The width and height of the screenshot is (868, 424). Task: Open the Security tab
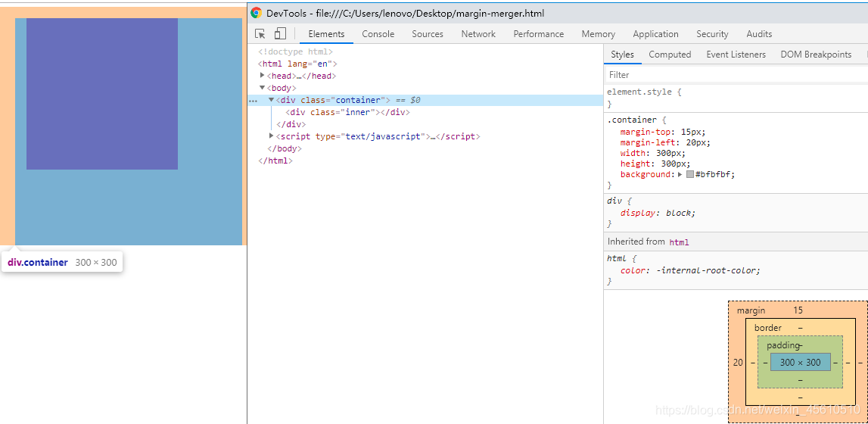coord(712,34)
